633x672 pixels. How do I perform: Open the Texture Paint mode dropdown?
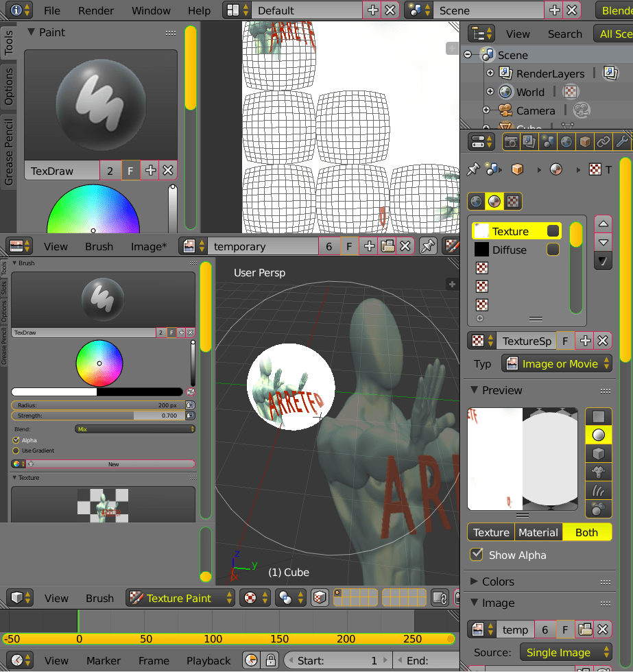(180, 598)
